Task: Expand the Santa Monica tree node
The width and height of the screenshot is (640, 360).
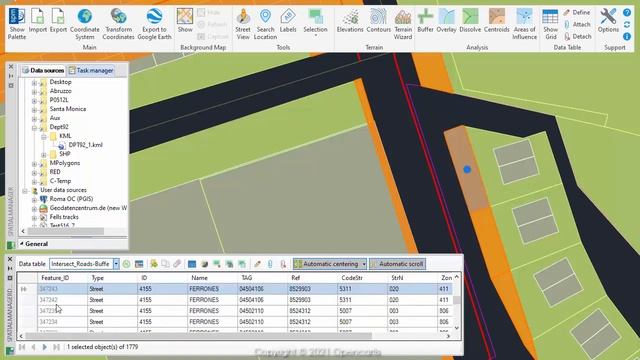Action: 34,109
